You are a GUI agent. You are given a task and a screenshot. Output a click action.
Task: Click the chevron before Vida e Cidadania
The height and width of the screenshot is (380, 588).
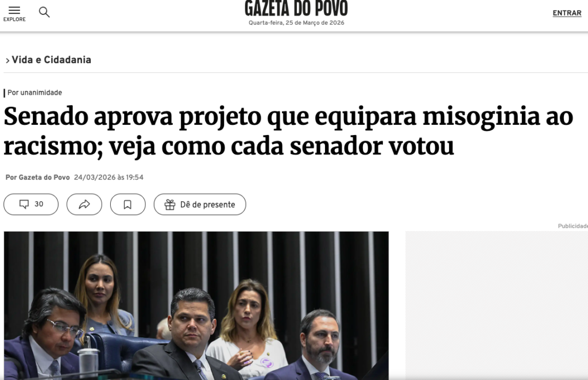pos(7,60)
